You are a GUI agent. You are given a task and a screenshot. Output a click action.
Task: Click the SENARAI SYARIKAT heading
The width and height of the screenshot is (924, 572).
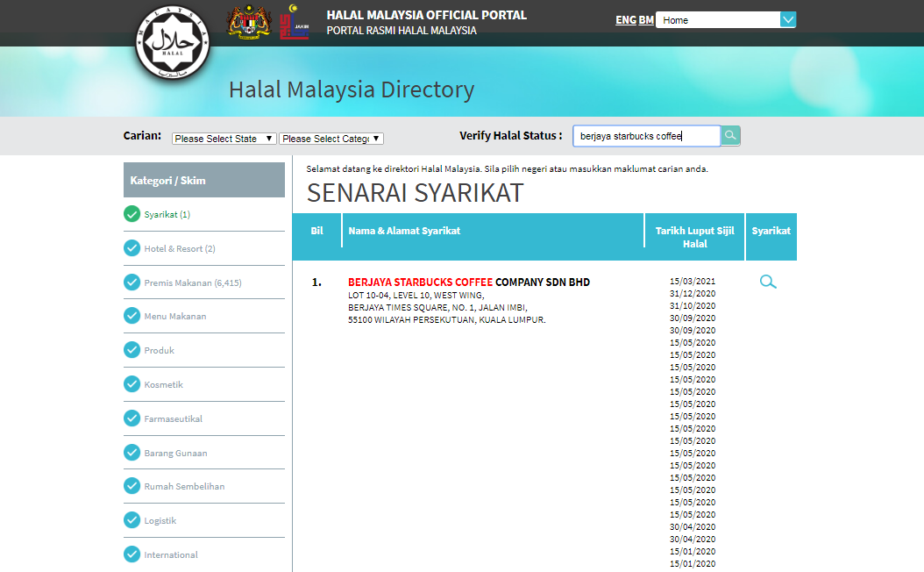[x=415, y=193]
